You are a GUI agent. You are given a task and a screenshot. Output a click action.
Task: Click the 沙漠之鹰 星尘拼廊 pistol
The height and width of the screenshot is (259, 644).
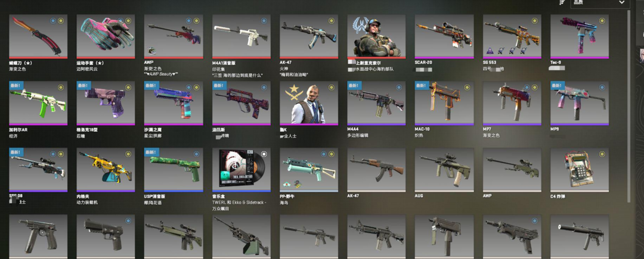click(x=174, y=103)
